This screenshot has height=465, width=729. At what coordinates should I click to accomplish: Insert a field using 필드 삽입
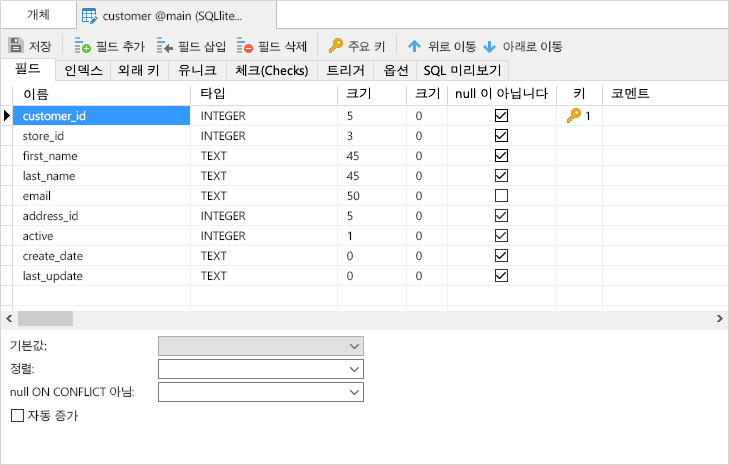(192, 46)
